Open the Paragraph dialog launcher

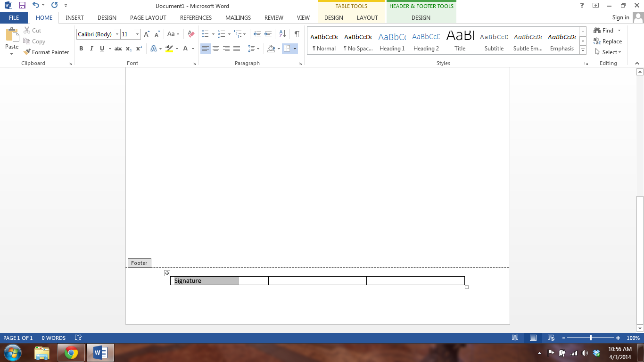(x=300, y=63)
